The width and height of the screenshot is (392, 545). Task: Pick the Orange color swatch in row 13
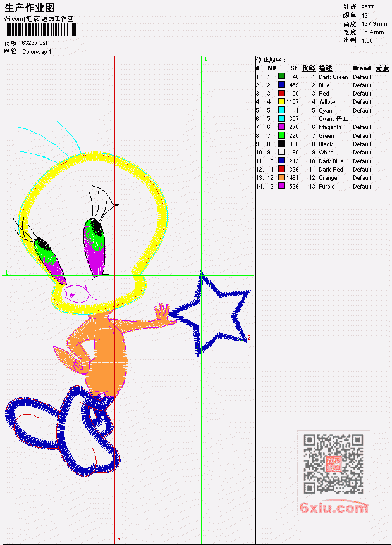281,178
